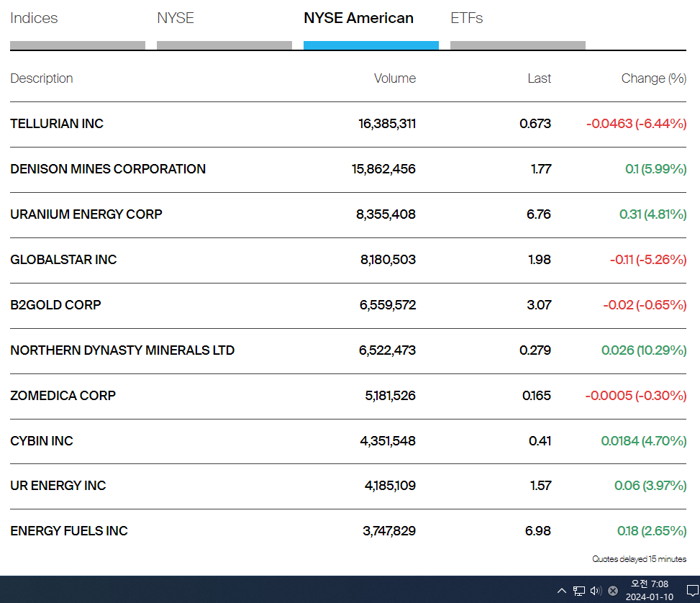
Task: Click Zomedica last price 0.165
Action: [x=537, y=396]
